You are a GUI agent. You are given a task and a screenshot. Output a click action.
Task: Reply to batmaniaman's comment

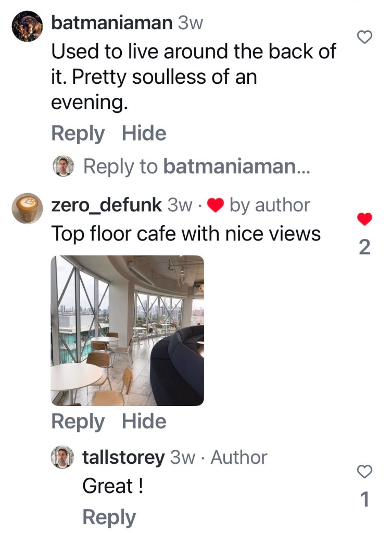click(78, 134)
